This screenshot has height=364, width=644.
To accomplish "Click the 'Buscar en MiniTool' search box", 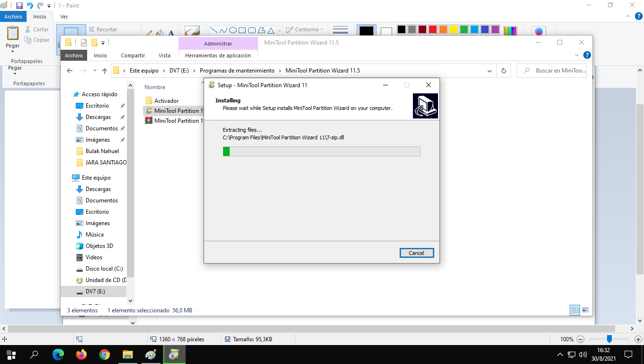I will pos(552,71).
